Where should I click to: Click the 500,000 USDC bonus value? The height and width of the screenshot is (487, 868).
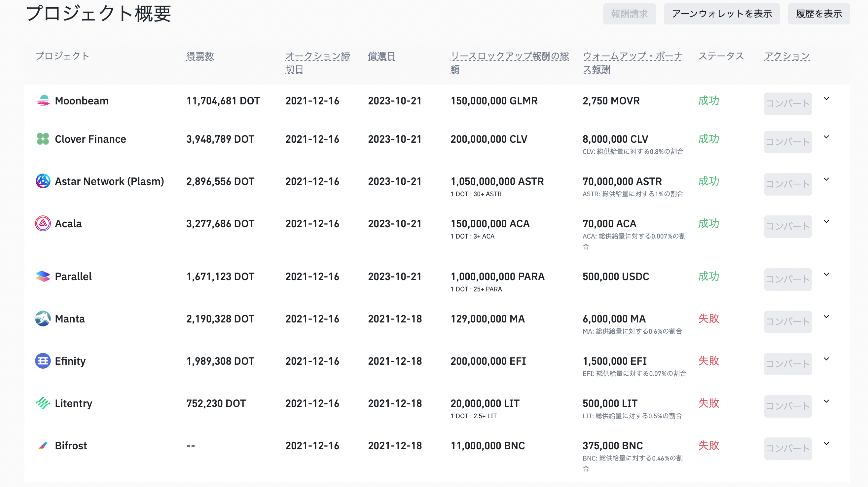(616, 276)
